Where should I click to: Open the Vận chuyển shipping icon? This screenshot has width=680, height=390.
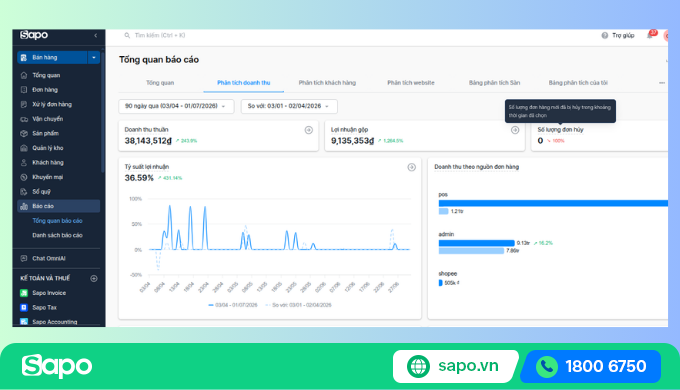[x=24, y=119]
